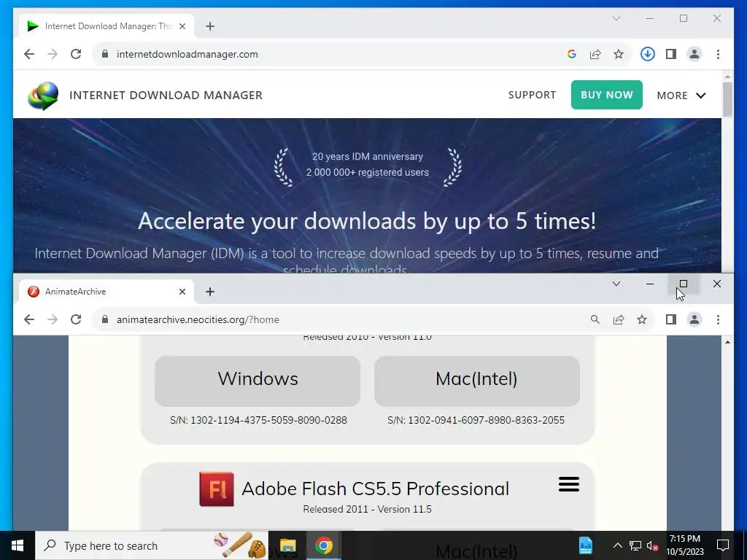Click Mac serial number 1302-0941-6097-8980-8363-2055
This screenshot has width=747, height=560.
[x=476, y=420]
